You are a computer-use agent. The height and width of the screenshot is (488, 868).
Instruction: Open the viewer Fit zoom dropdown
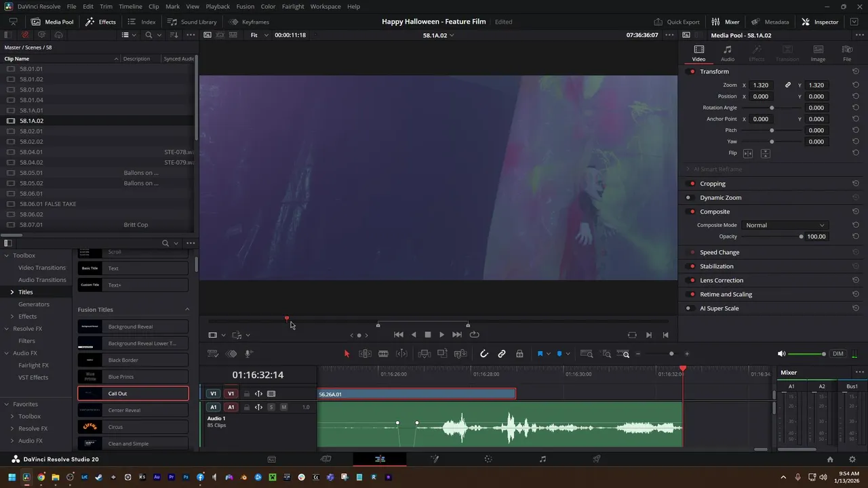tap(259, 35)
